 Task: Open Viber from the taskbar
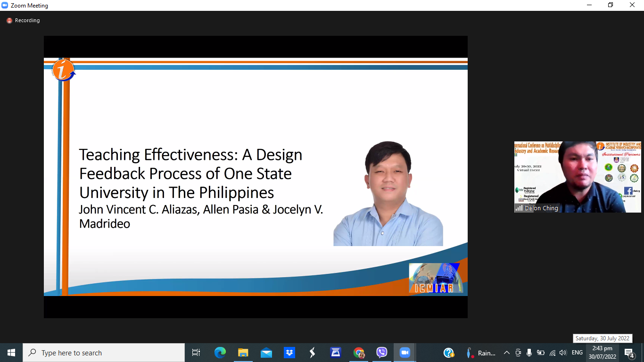tap(381, 353)
